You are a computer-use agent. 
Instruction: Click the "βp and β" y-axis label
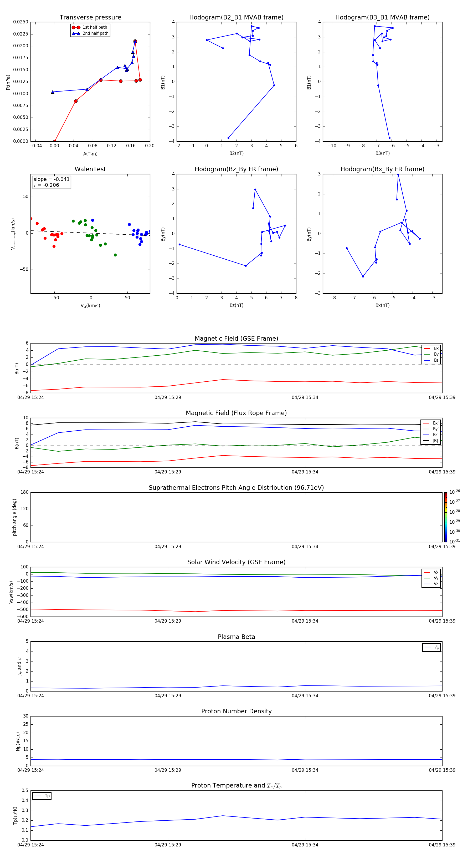(19, 666)
